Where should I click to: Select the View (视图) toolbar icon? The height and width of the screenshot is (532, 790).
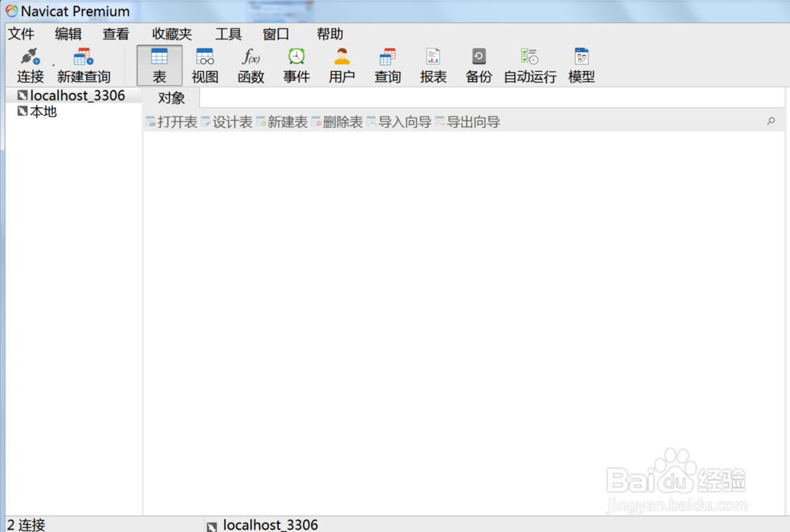205,56
